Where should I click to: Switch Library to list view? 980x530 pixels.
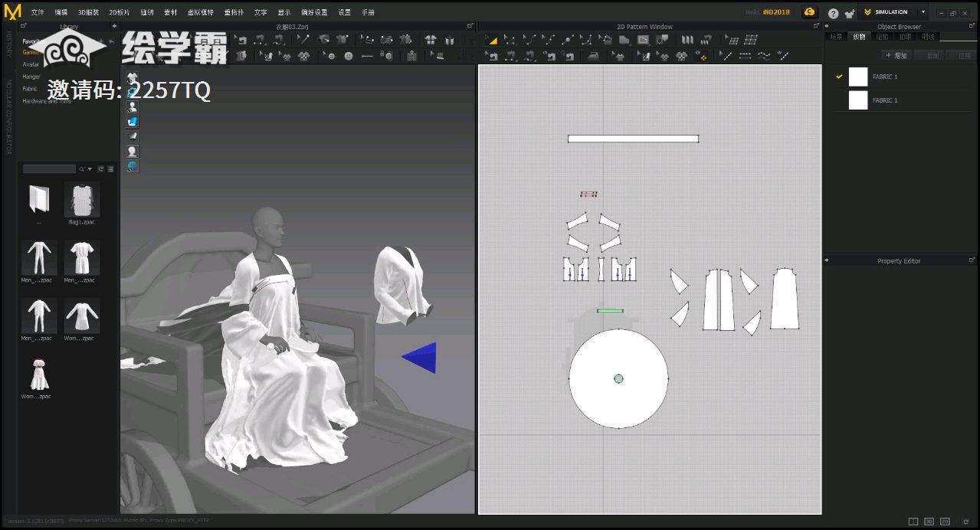click(110, 169)
